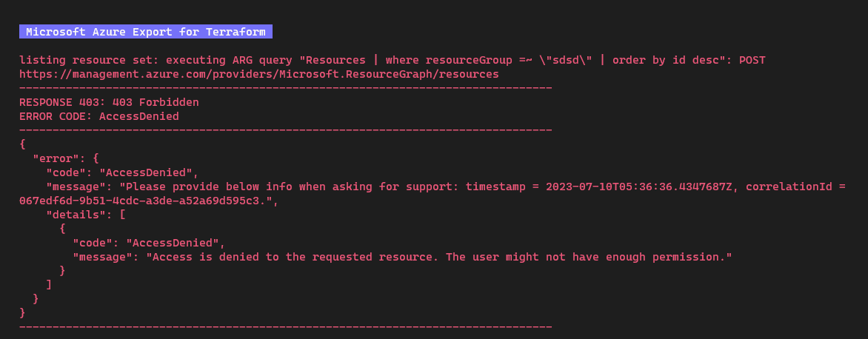Screen dimensions: 868x339
Task: Click the opening curly brace of JSON
Action: pyautogui.click(x=22, y=144)
